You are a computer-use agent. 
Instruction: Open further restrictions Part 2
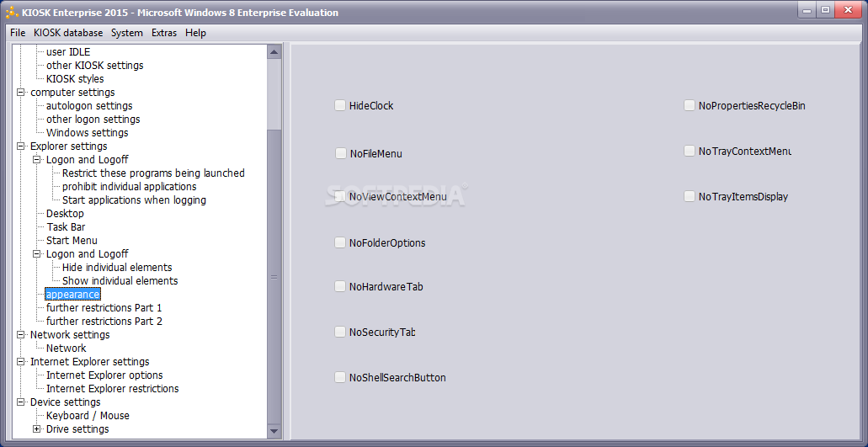pos(104,321)
